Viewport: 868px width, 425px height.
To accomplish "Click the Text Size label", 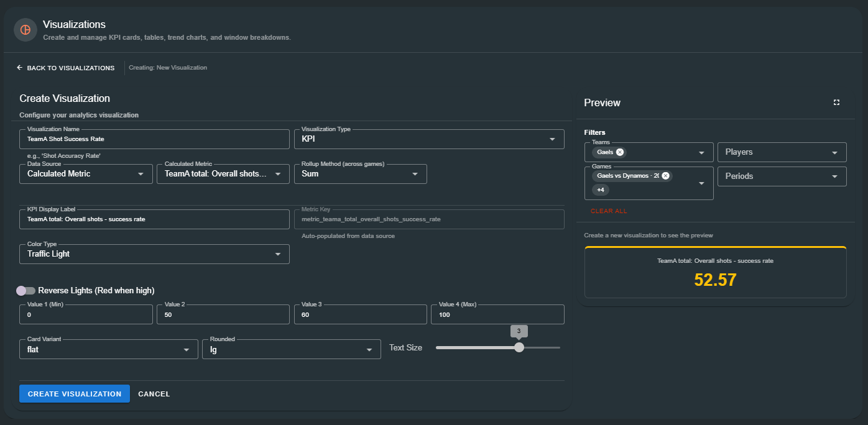I will point(405,348).
